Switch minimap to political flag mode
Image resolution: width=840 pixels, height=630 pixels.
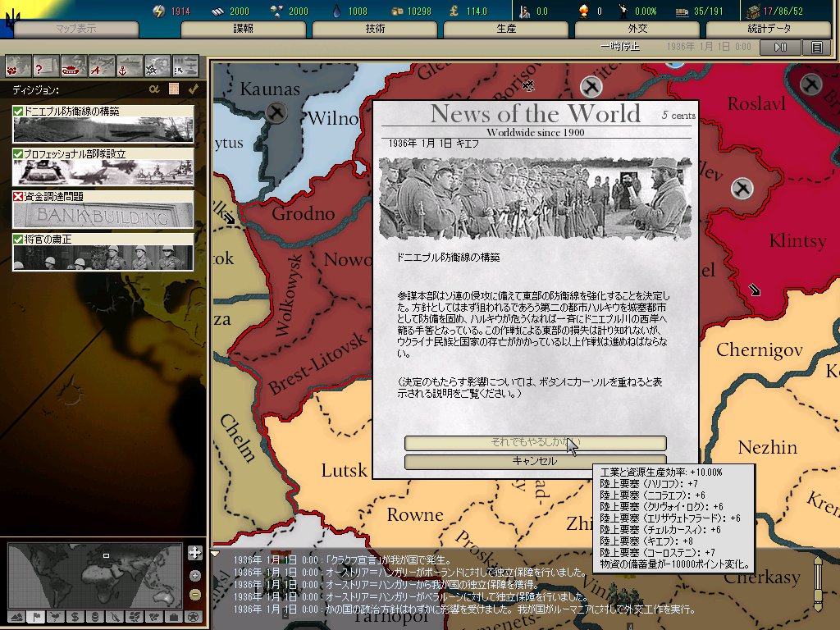tap(36, 617)
